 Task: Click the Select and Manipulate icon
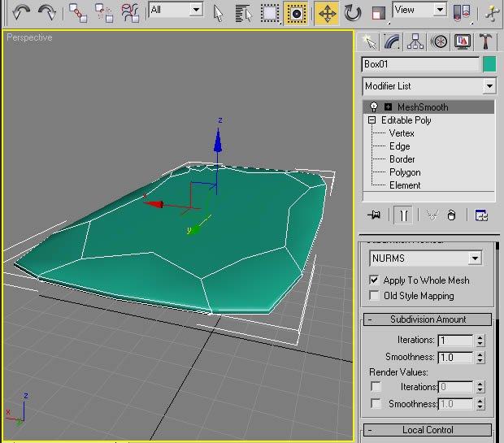click(x=493, y=14)
